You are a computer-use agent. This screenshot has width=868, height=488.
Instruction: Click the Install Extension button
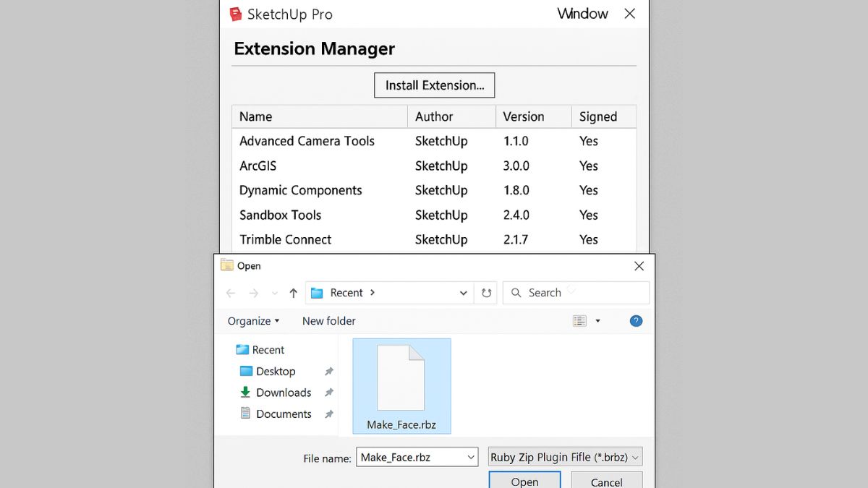tap(435, 85)
